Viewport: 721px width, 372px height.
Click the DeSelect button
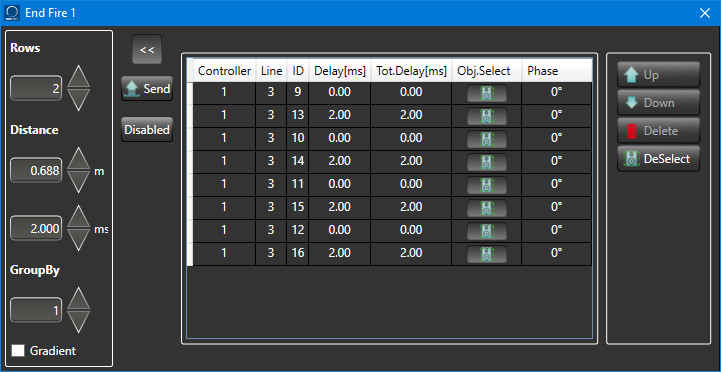658,159
